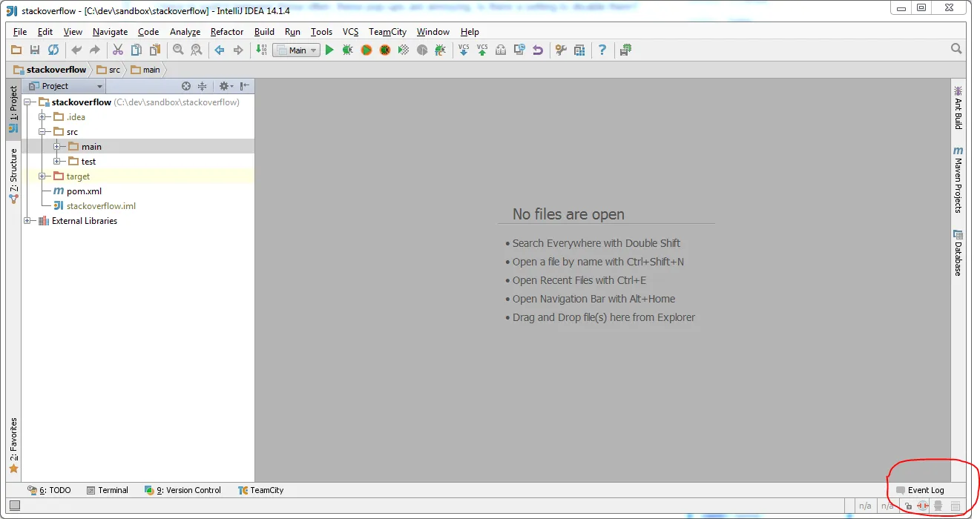
Task: Click the Redo arrow in toolbar
Action: pyautogui.click(x=94, y=50)
